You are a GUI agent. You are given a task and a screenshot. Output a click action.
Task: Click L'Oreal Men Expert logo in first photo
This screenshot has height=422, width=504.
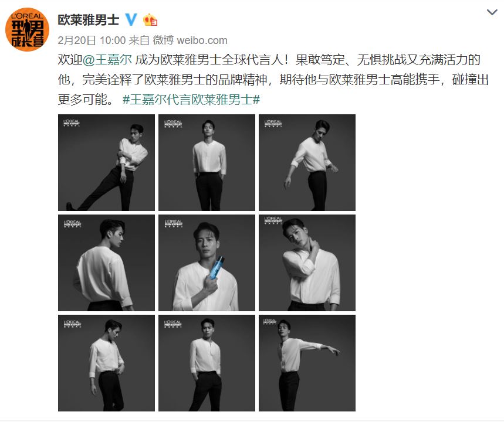[x=72, y=123]
